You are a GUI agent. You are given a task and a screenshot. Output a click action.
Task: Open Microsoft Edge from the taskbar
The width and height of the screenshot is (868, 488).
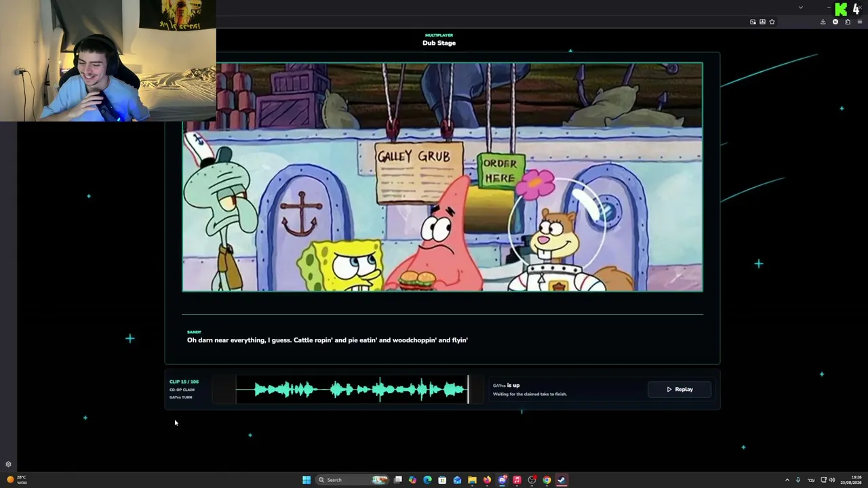click(427, 480)
